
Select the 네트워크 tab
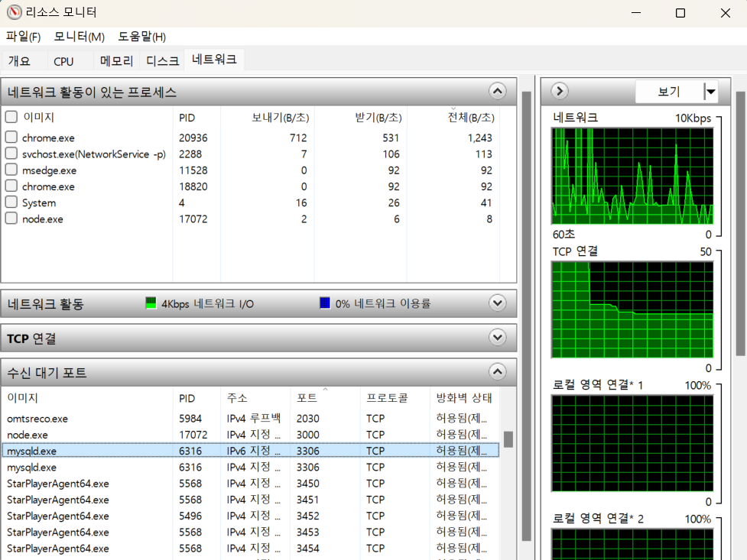pos(214,60)
